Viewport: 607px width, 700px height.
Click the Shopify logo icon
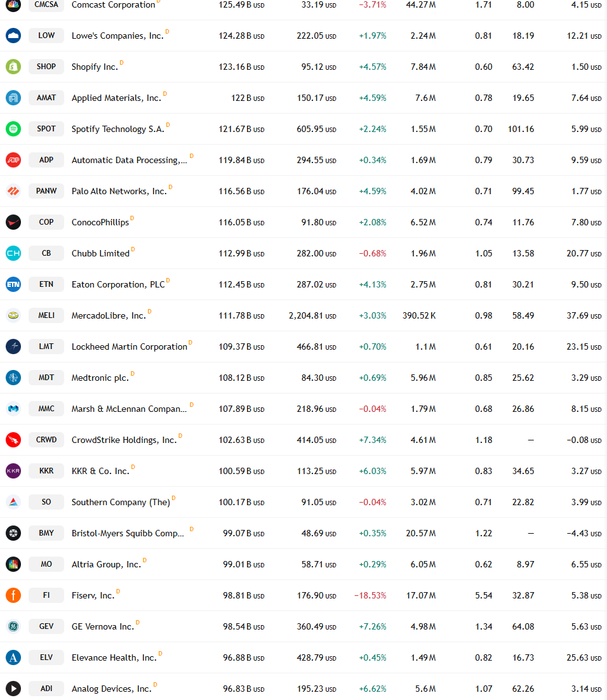click(13, 67)
